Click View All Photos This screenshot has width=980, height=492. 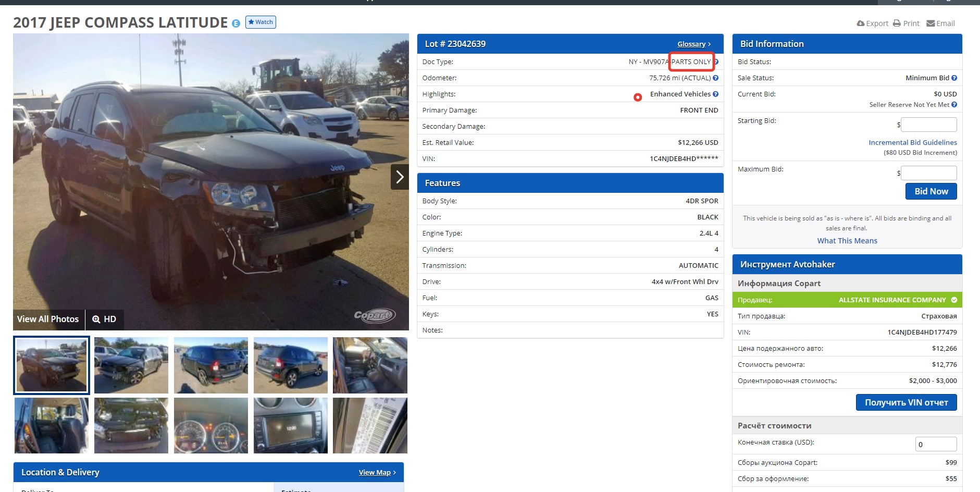click(48, 319)
